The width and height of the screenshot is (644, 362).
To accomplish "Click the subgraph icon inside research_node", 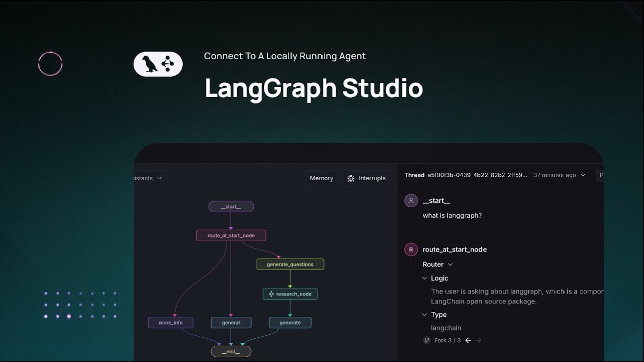I will (271, 294).
